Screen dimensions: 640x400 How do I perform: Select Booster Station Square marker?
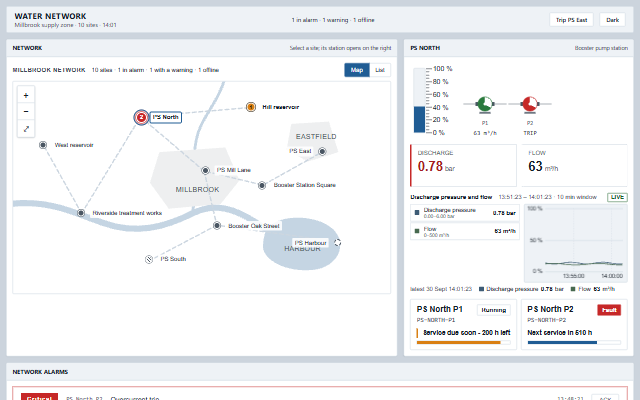tap(262, 185)
